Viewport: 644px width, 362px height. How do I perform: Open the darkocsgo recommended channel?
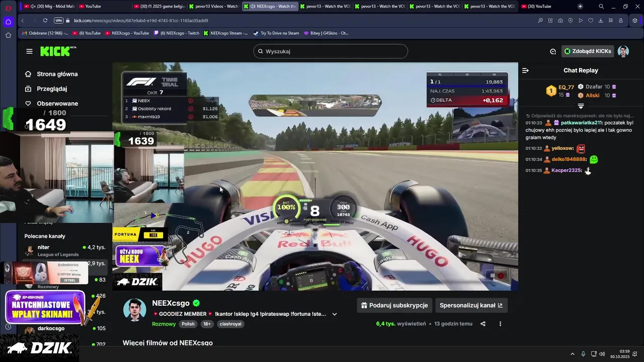pyautogui.click(x=65, y=329)
